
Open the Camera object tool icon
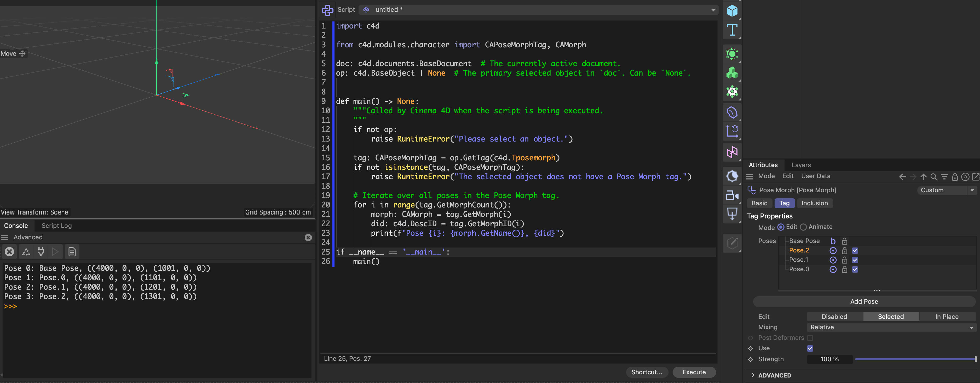click(732, 195)
